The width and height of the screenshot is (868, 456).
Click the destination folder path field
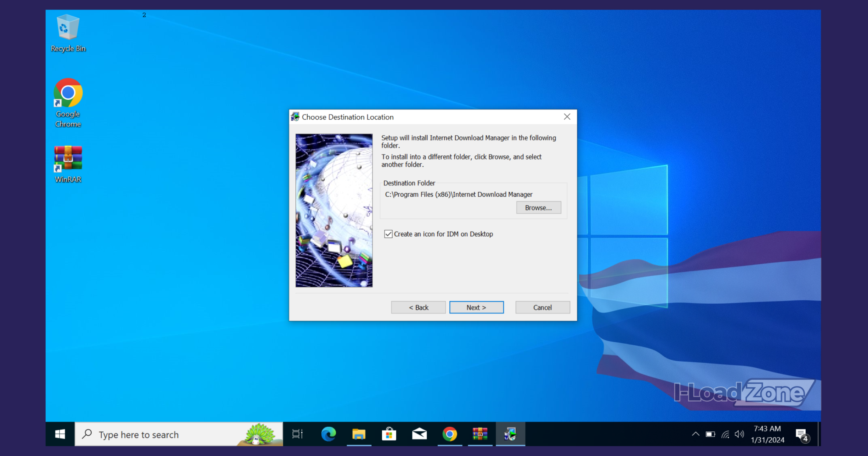pos(459,195)
